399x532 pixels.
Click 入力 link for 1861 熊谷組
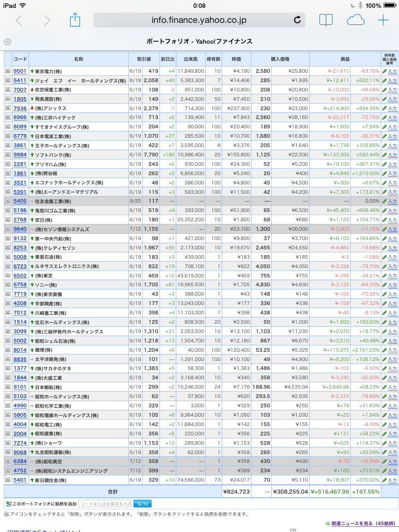[393, 174]
